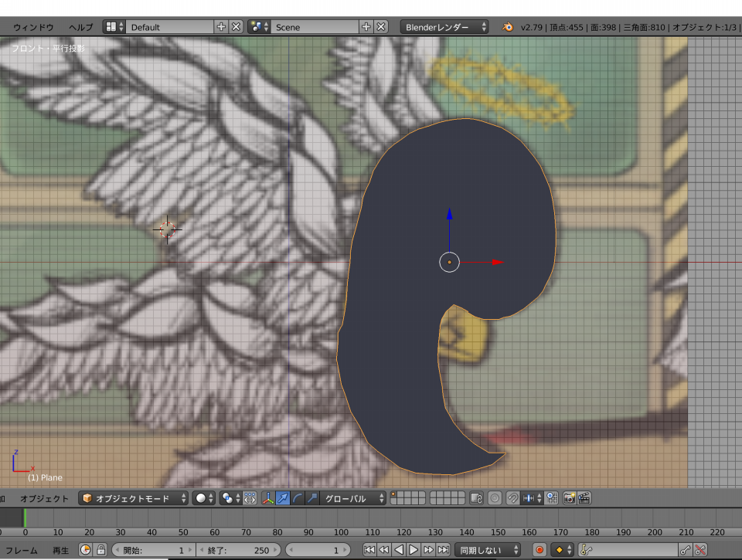Jump to the first frame
Viewport: 742px width, 560px height.
pos(369,550)
